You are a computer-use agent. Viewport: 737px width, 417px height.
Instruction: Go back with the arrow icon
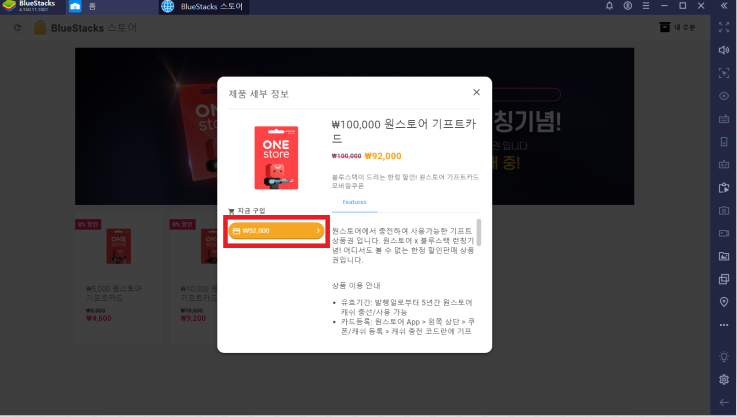724,402
